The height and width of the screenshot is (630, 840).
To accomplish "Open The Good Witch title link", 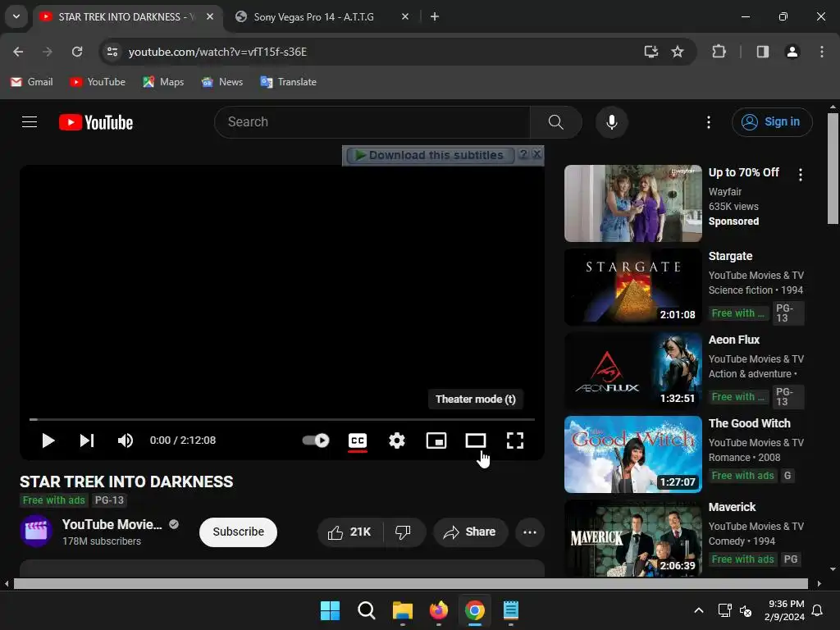I will coord(750,423).
